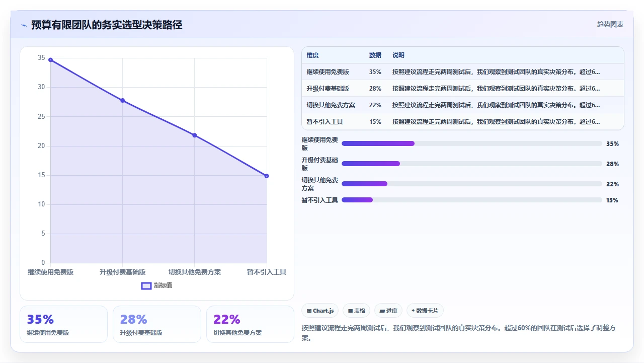Click the Chart.js tag

click(x=320, y=311)
